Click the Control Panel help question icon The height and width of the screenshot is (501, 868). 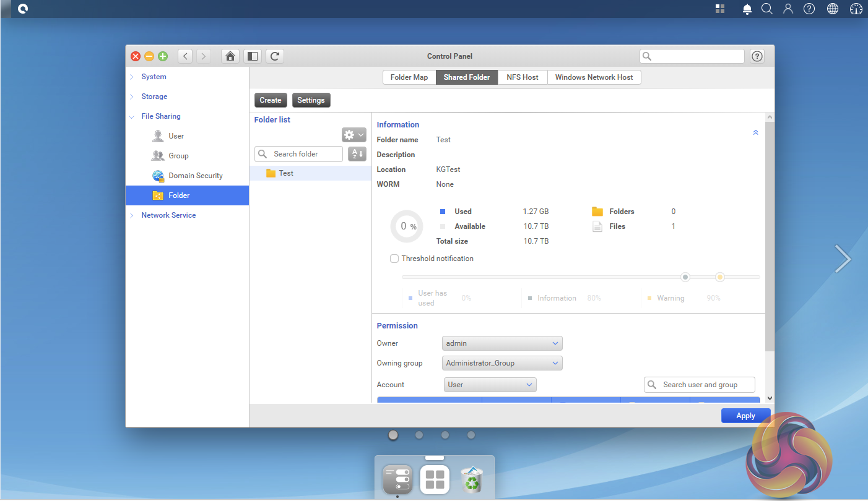click(757, 56)
